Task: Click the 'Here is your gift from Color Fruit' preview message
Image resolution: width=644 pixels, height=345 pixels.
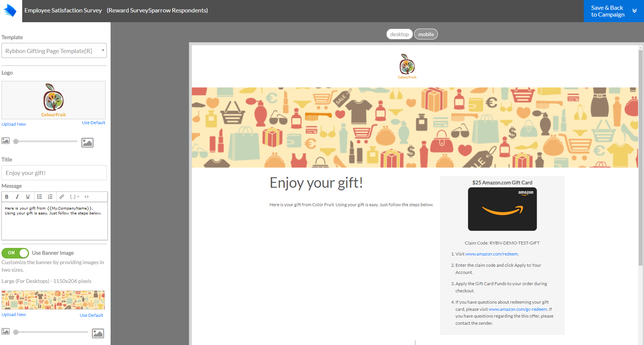Action: tap(351, 205)
